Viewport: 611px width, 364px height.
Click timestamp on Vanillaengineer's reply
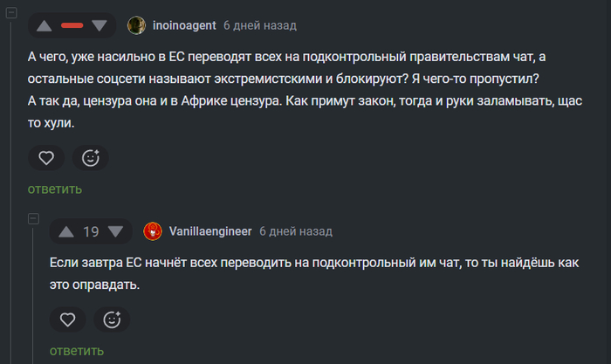(296, 231)
